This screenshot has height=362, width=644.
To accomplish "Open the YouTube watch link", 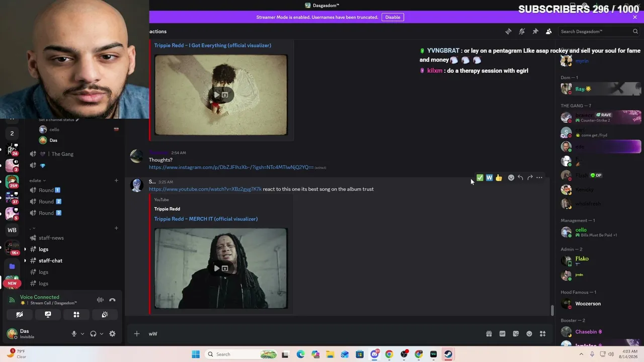I will coord(205,189).
